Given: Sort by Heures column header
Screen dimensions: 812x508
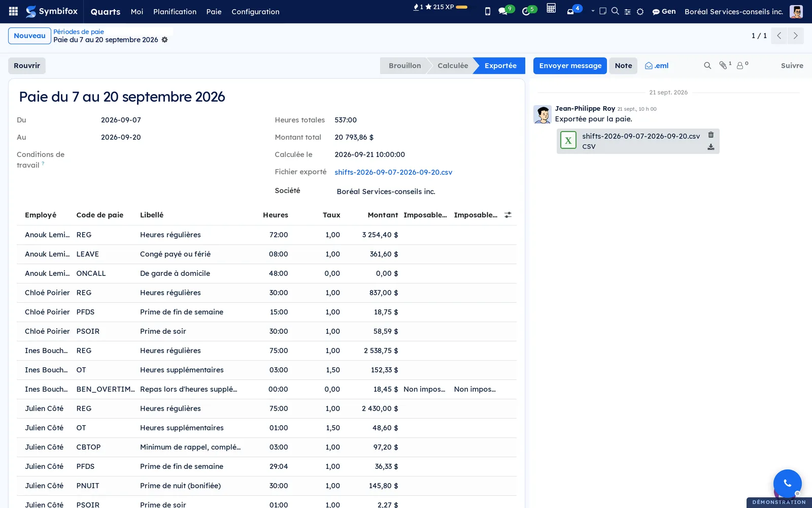Looking at the screenshot, I should (276, 215).
